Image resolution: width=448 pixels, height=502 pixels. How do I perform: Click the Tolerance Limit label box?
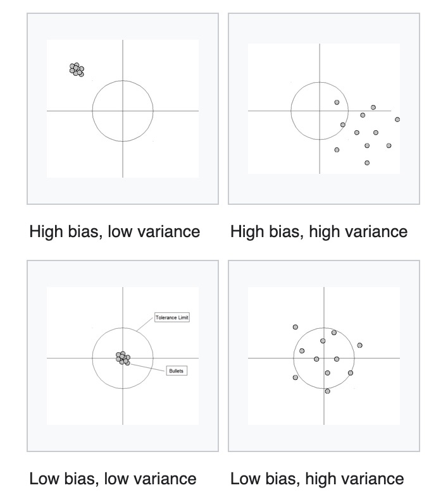(x=172, y=317)
